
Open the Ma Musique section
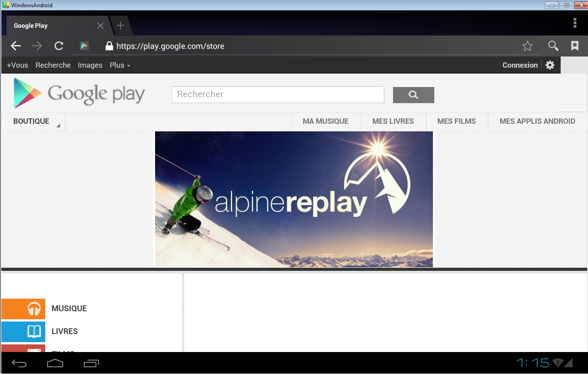click(x=326, y=121)
